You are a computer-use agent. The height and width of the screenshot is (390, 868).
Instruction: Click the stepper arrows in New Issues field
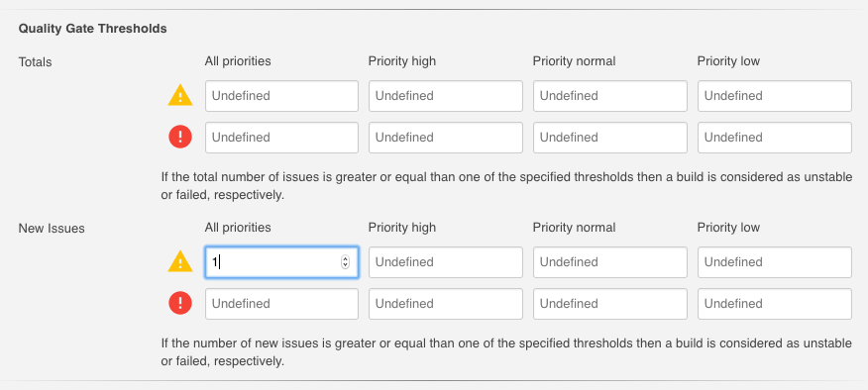point(346,262)
